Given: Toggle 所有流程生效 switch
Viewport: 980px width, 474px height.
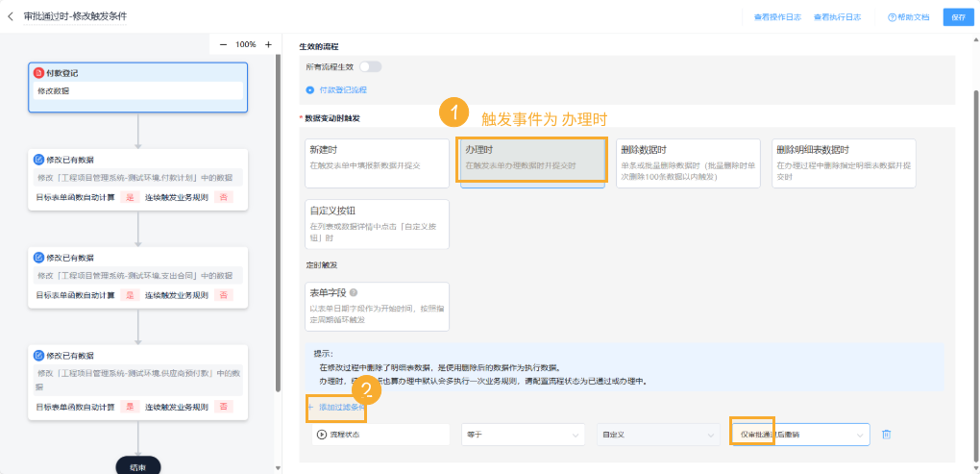Looking at the screenshot, I should click(370, 66).
